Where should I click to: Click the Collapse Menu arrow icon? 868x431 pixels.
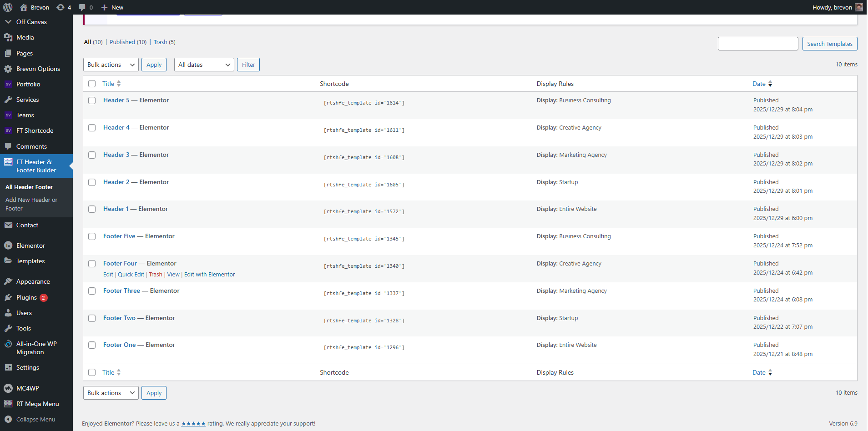coord(8,419)
